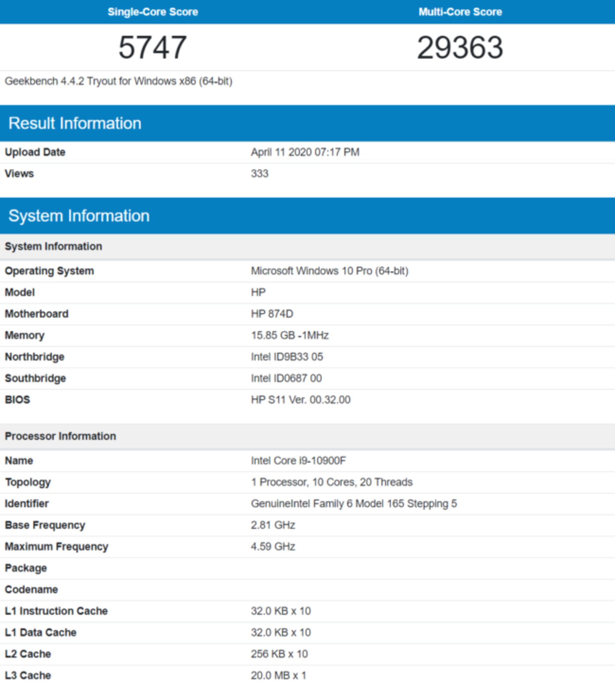
Task: Click the Northbridge value Intel ID9B33 05
Action: click(x=287, y=357)
